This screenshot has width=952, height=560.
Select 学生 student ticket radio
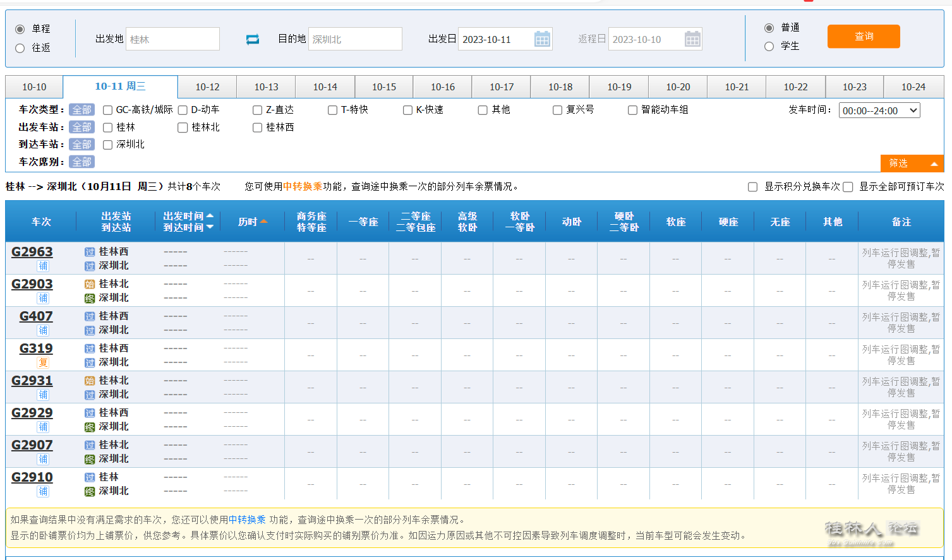point(769,46)
